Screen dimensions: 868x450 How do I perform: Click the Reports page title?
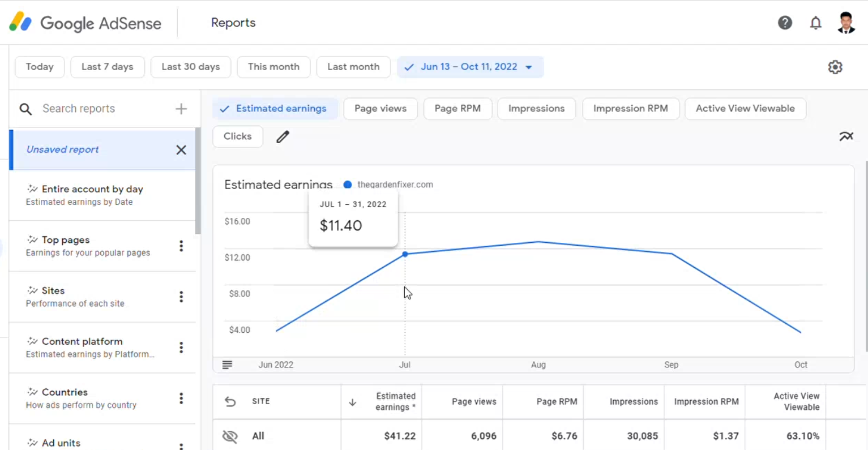coord(233,23)
